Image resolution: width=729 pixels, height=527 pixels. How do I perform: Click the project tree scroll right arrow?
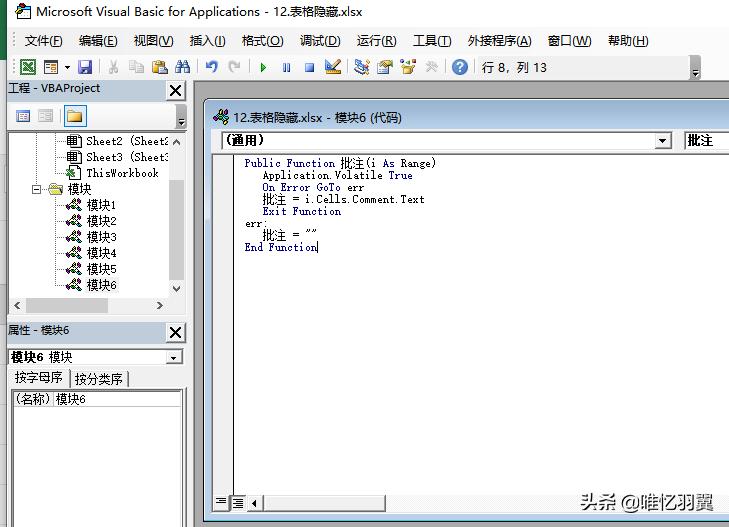(159, 305)
